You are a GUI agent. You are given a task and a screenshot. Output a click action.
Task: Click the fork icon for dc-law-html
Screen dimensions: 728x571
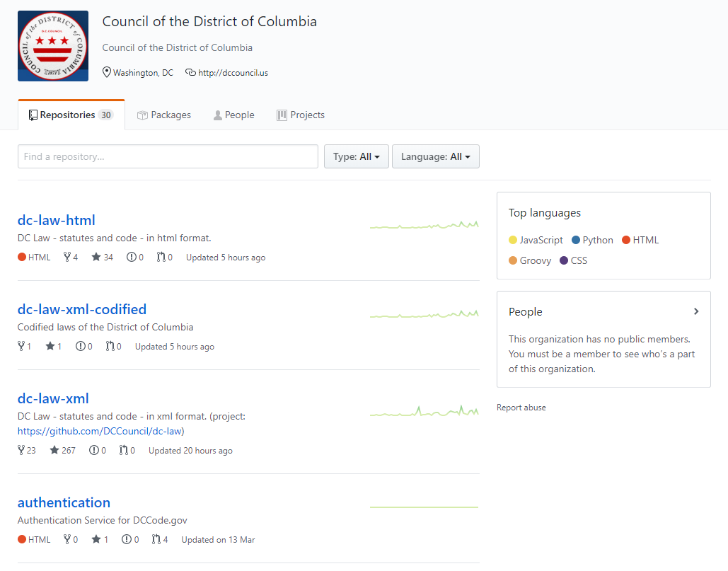67,258
